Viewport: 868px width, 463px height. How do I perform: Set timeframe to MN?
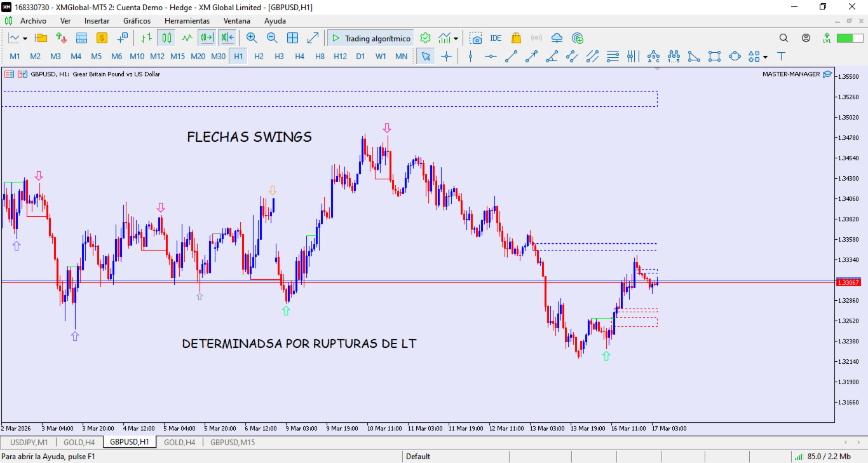[x=402, y=57]
